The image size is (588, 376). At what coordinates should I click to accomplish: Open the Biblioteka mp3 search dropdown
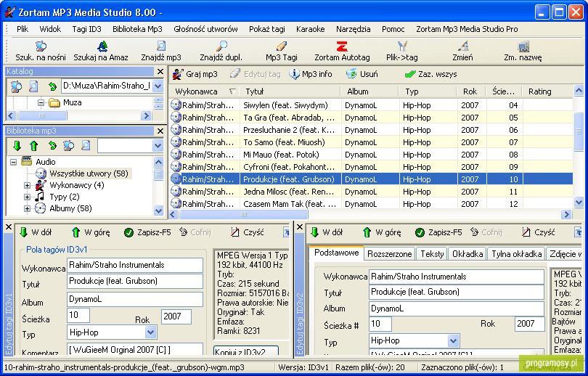click(x=158, y=145)
